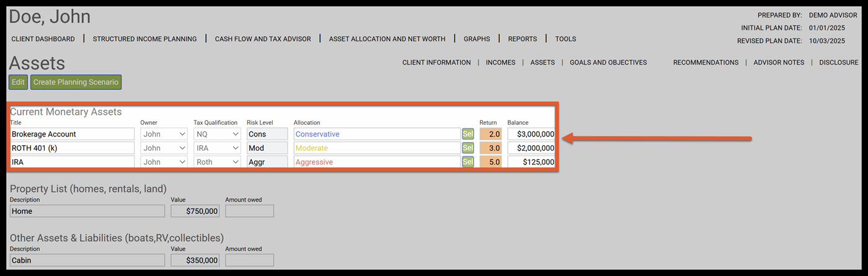Click Sel button for Conservative allocation
The image size is (868, 276).
tap(468, 134)
